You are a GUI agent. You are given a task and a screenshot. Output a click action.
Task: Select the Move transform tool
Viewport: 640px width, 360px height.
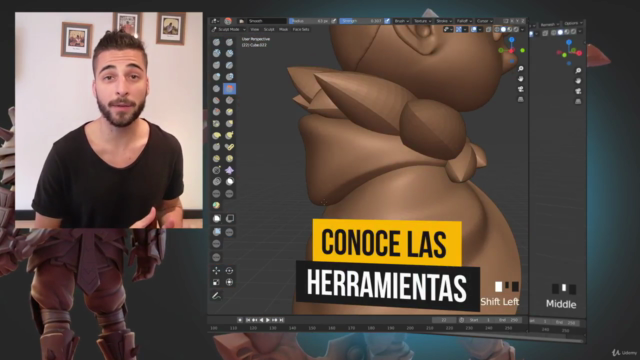coord(216,270)
